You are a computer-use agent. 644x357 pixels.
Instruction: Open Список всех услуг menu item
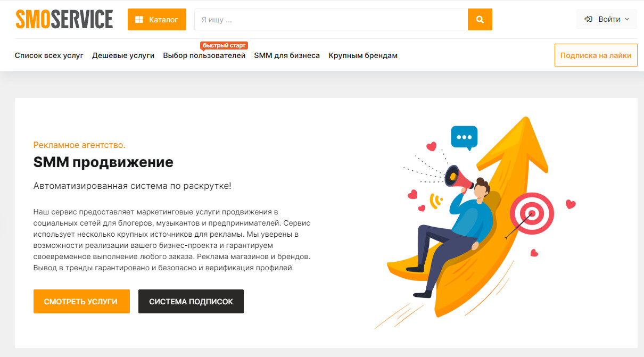(x=49, y=55)
